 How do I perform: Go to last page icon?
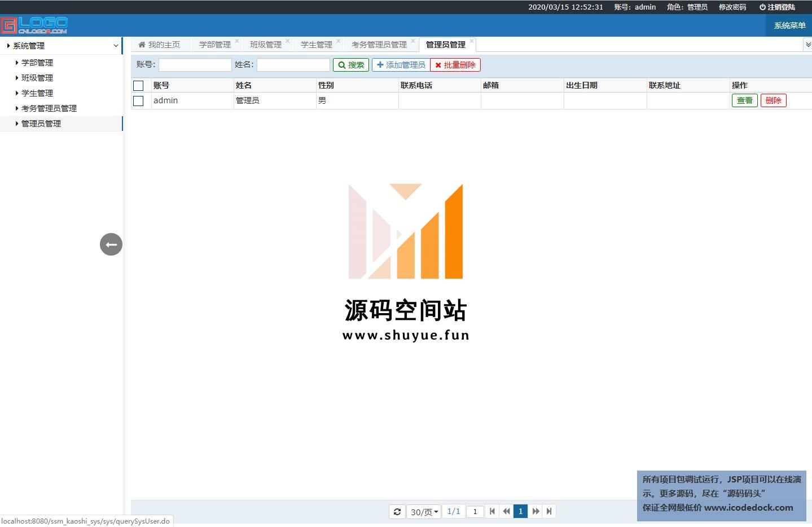pos(549,511)
